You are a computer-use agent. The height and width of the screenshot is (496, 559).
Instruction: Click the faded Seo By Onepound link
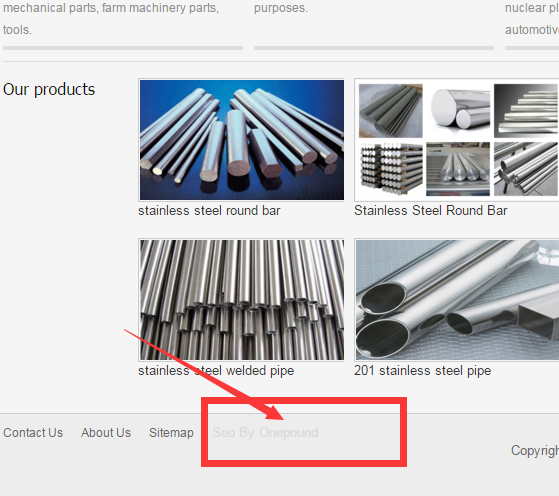coord(265,433)
